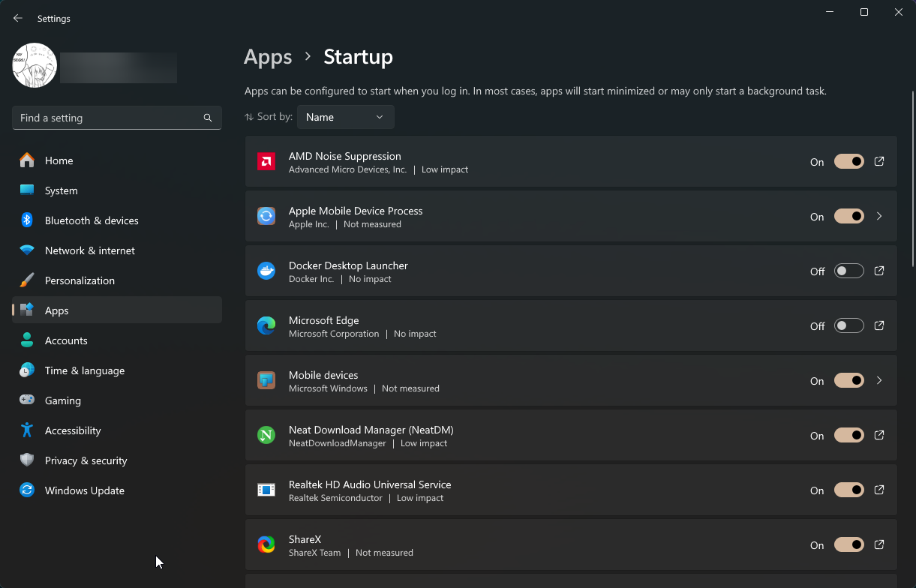
Task: Click the AMD Noise Suppression app icon
Action: (x=266, y=161)
